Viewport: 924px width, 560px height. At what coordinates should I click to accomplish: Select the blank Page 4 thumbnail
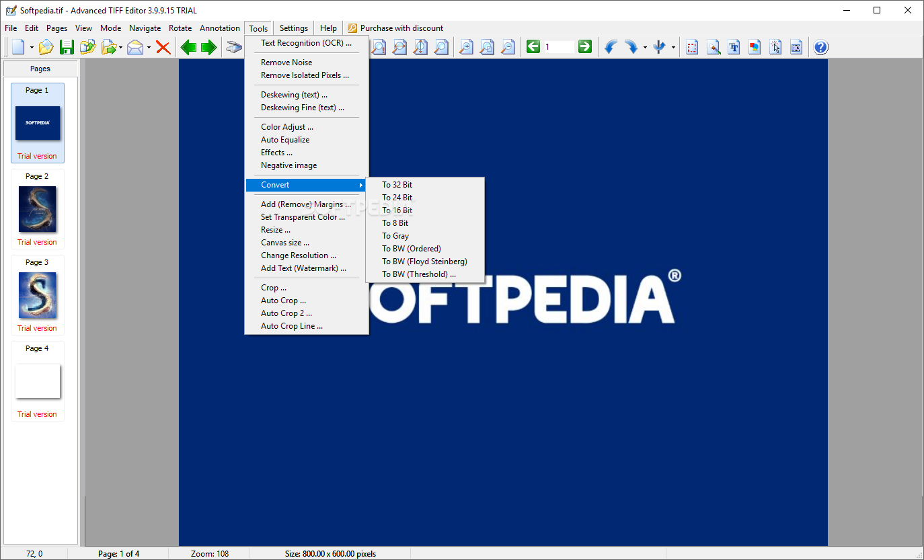38,381
